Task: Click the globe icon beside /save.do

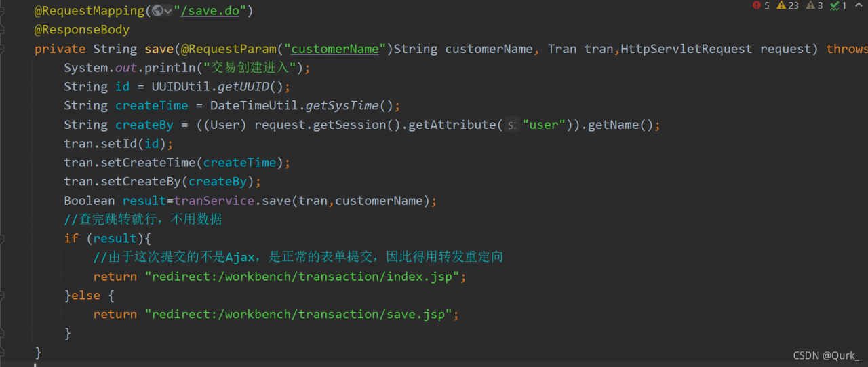Action: [x=158, y=11]
